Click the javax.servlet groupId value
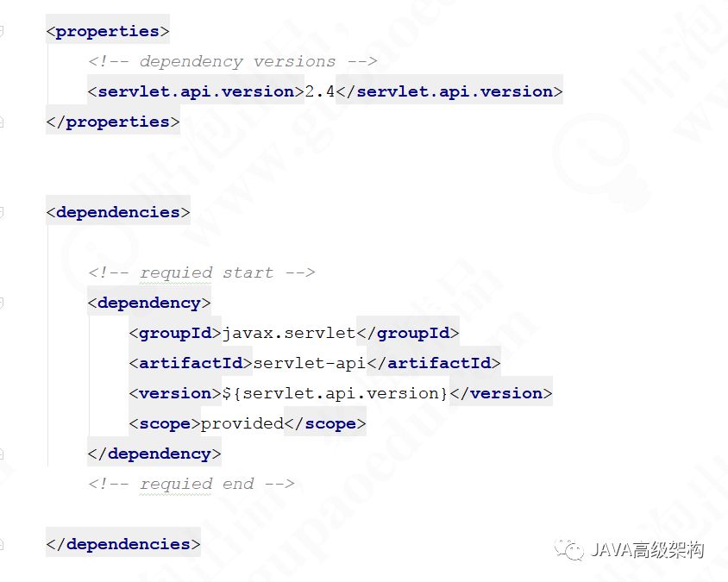 289,333
